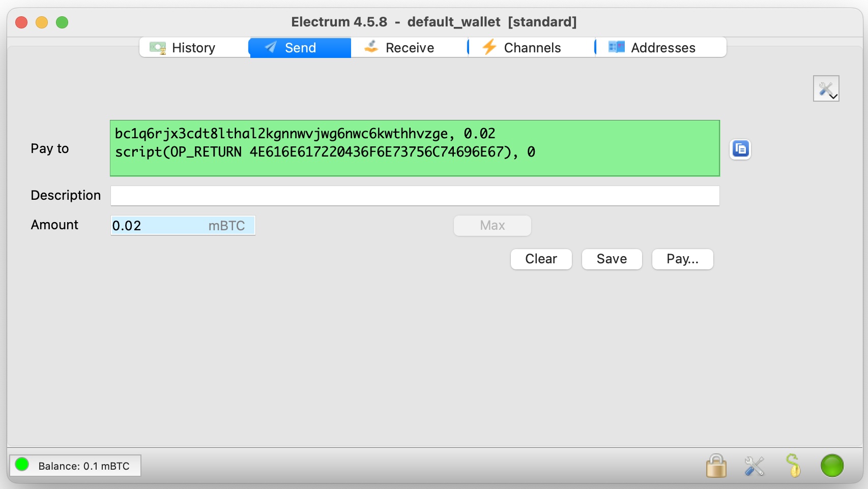Click the wallet password lock icon
The width and height of the screenshot is (868, 489).
[x=716, y=466]
